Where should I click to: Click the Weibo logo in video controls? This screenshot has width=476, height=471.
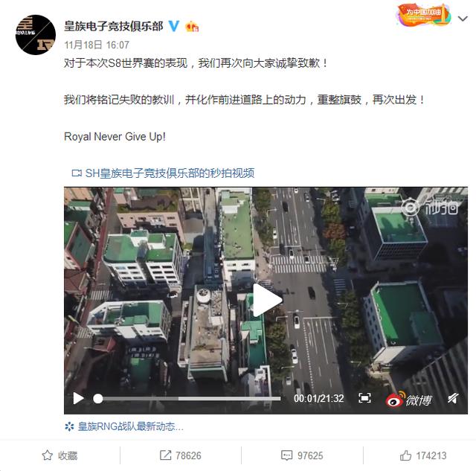click(408, 400)
